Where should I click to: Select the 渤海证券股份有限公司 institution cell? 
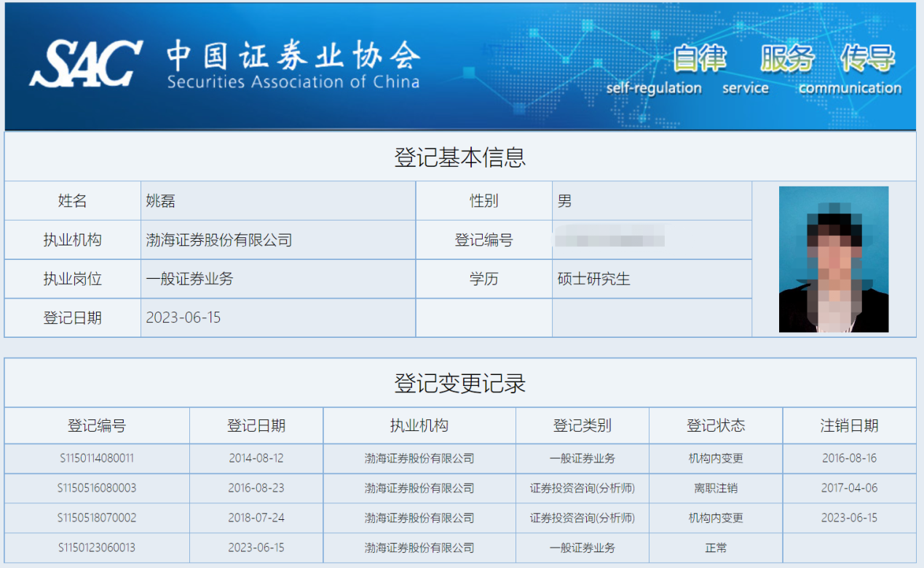coord(218,240)
